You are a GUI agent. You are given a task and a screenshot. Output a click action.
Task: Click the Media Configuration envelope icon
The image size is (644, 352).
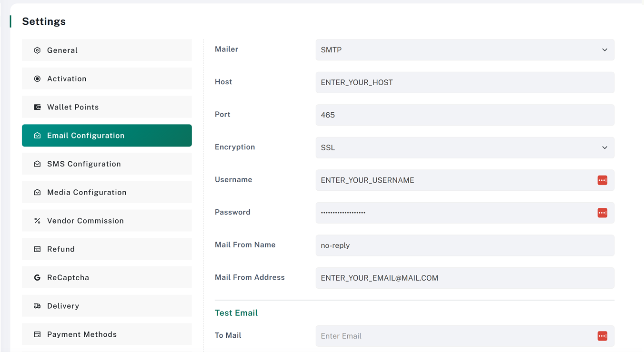[37, 192]
